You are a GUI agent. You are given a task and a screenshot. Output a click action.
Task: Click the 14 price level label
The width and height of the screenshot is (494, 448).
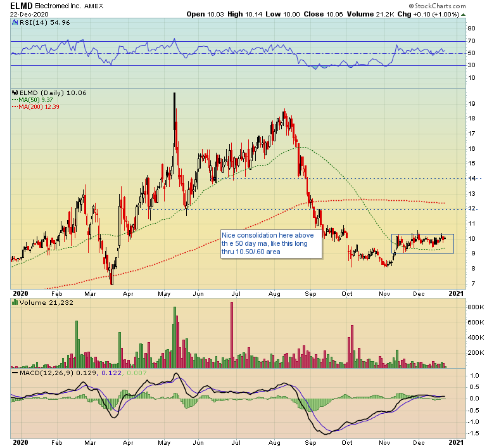(472, 178)
